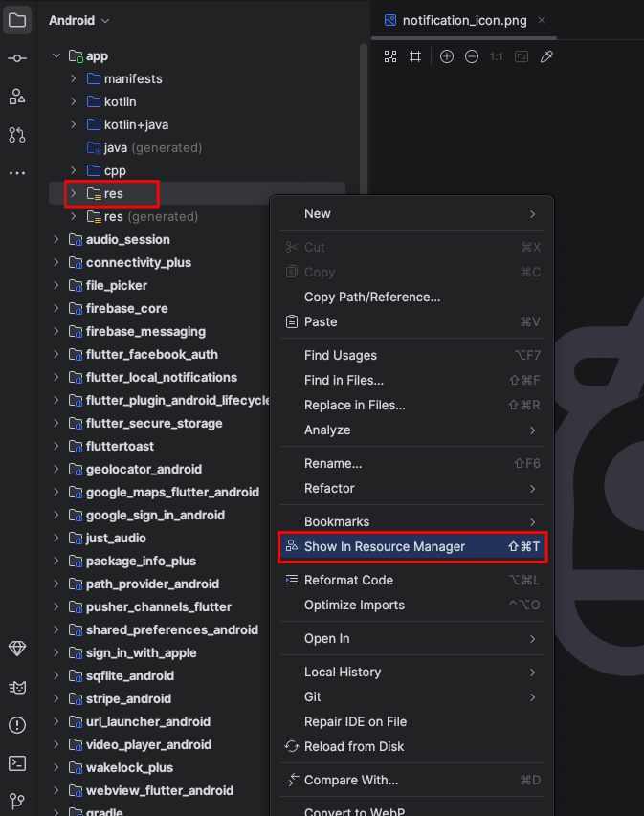Zoom out of the image

pos(472,56)
